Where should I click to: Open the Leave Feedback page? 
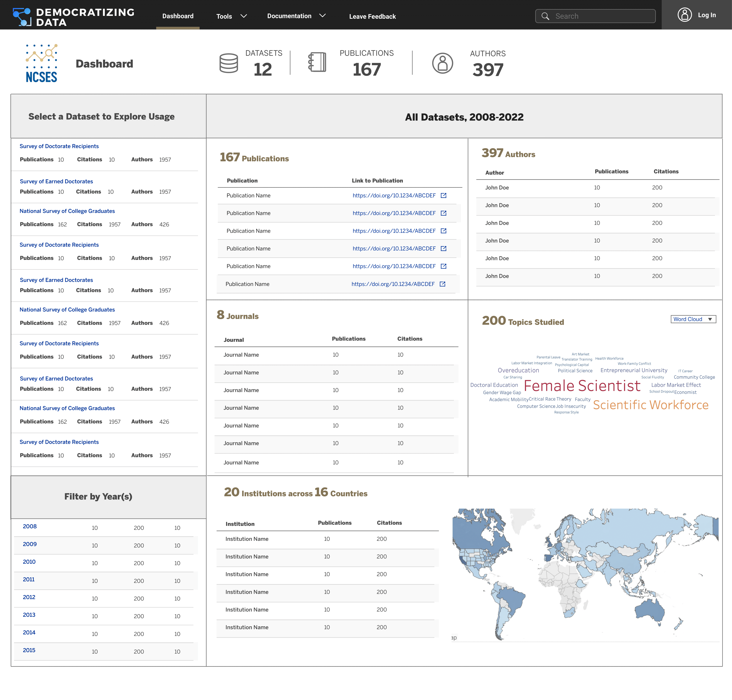(x=372, y=16)
